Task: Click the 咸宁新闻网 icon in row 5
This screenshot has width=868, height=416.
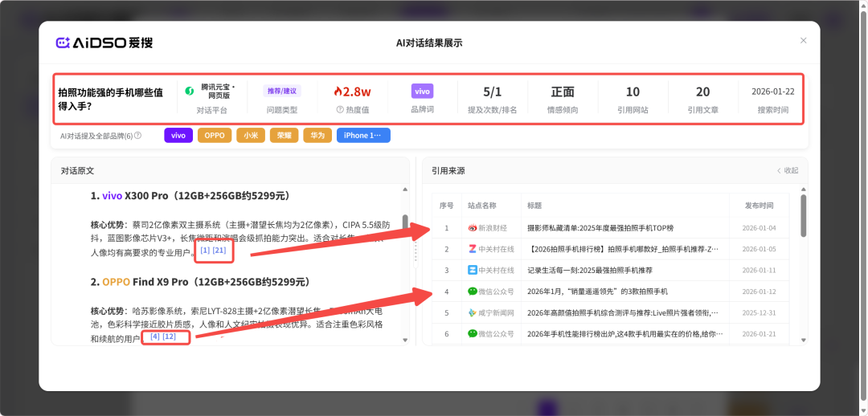Action: (x=472, y=312)
